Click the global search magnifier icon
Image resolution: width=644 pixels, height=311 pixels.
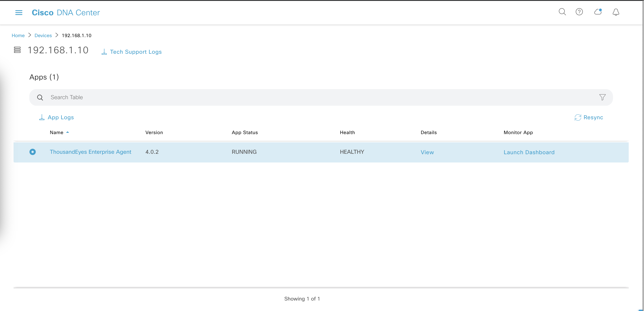[562, 12]
